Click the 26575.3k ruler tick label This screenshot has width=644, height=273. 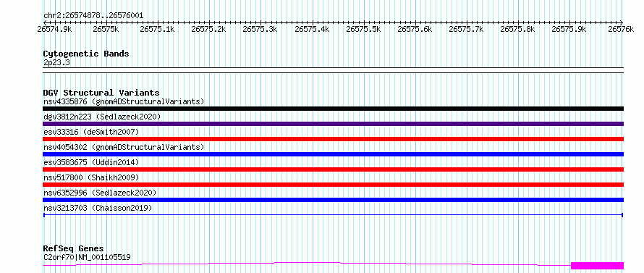pos(260,29)
